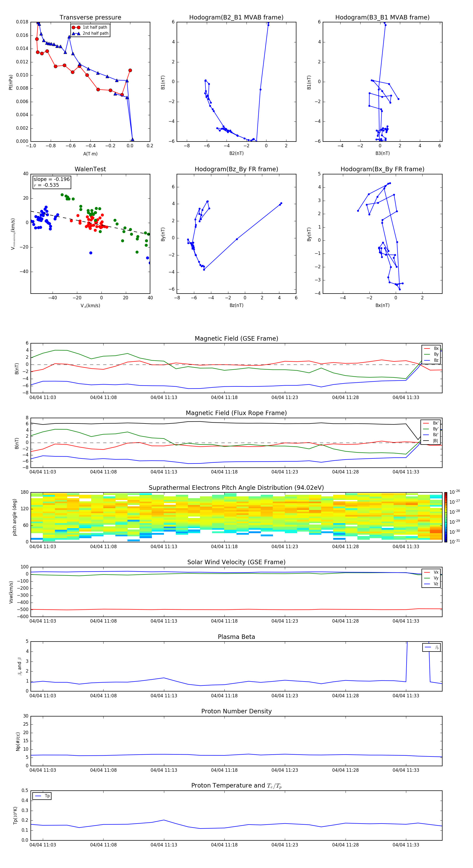Click the "Plasma Beta" panel title
This screenshot has width=473, height=868.
pos(236,637)
